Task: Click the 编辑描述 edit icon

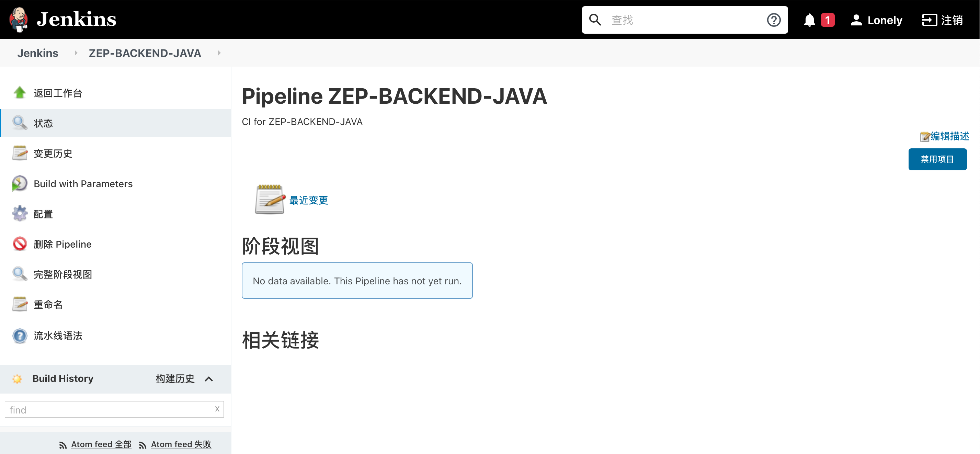Action: (925, 137)
